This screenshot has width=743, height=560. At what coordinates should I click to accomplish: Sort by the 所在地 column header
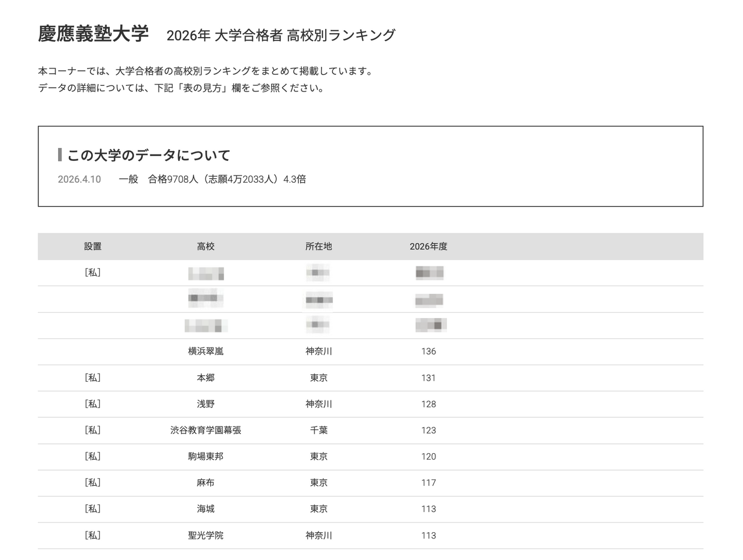[x=318, y=246]
